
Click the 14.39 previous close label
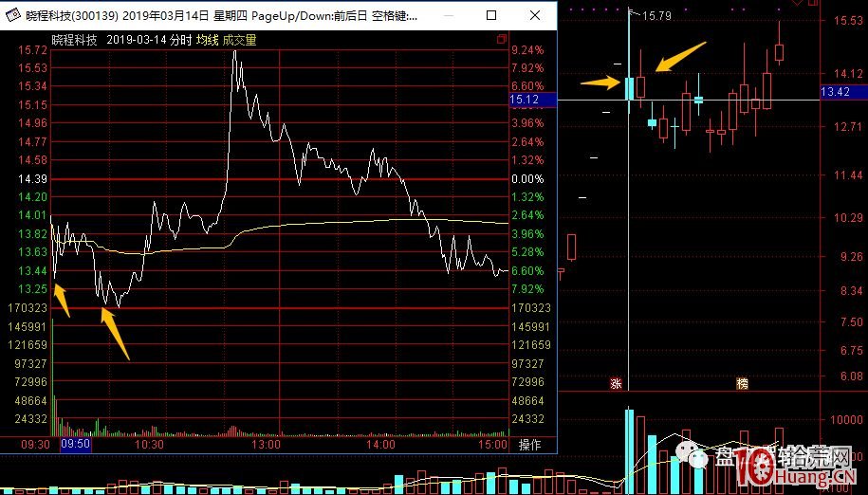32,179
